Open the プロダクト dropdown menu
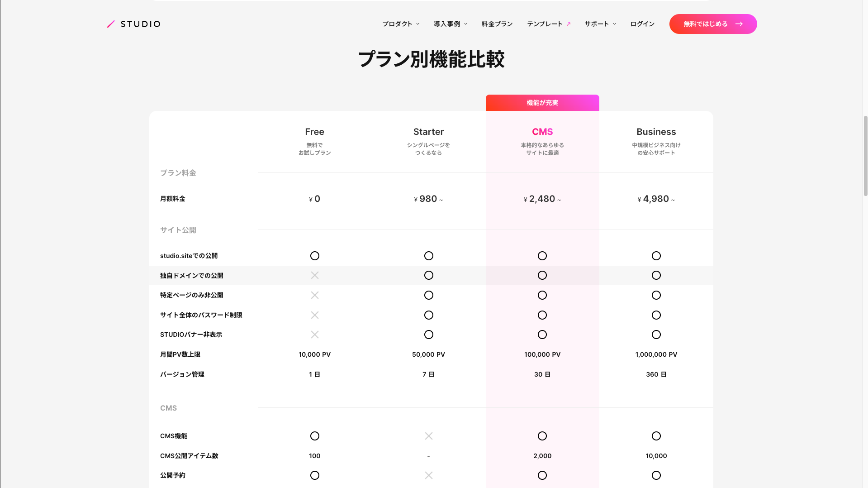 click(x=401, y=24)
